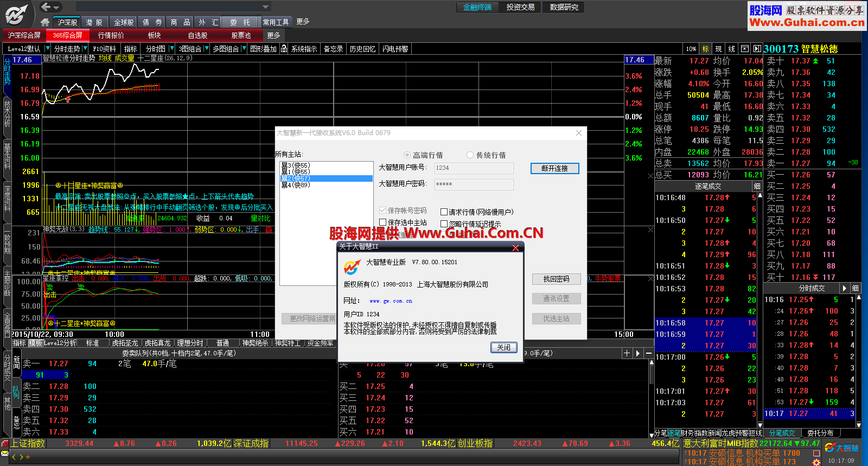Click the 断开连接 button
The width and height of the screenshot is (868, 466).
[x=554, y=168]
